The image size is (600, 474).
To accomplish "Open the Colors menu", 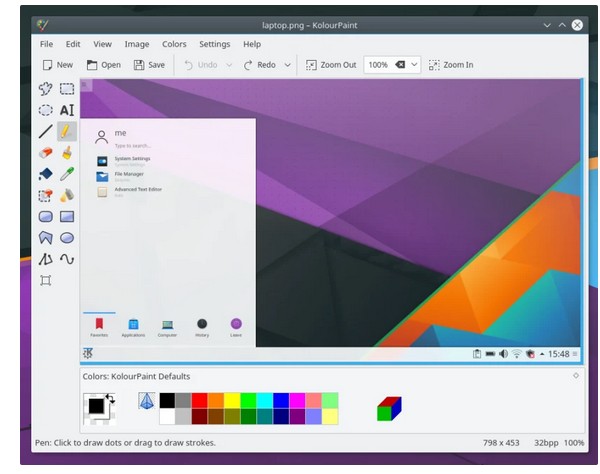I will [174, 44].
